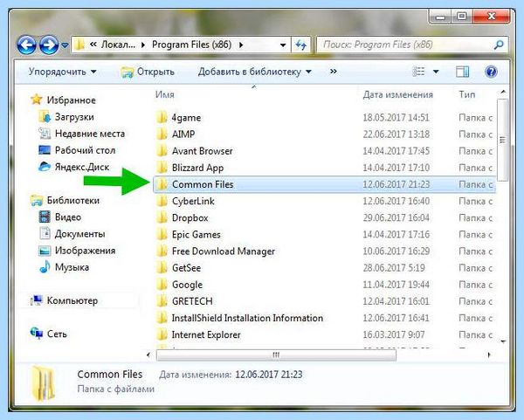This screenshot has height=420, width=524.
Task: Sort by Дата изменения column header
Action: [x=397, y=94]
